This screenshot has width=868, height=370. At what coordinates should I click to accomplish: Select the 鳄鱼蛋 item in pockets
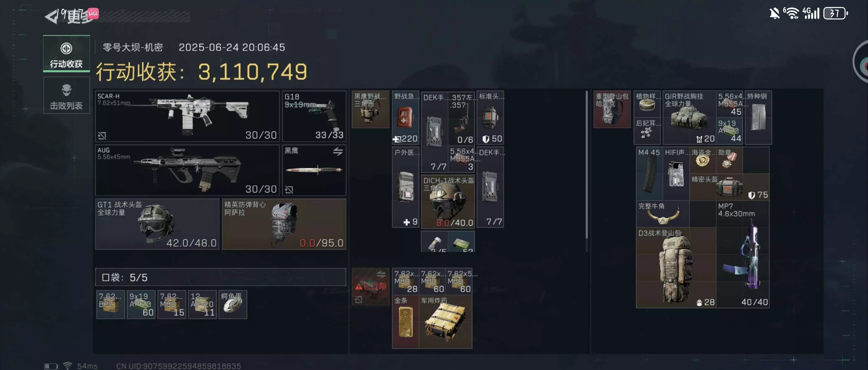point(233,304)
